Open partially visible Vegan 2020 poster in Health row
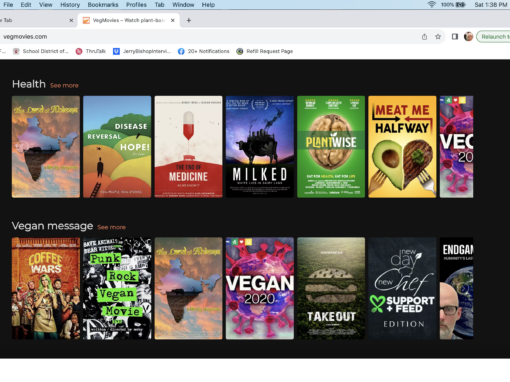 [456, 147]
